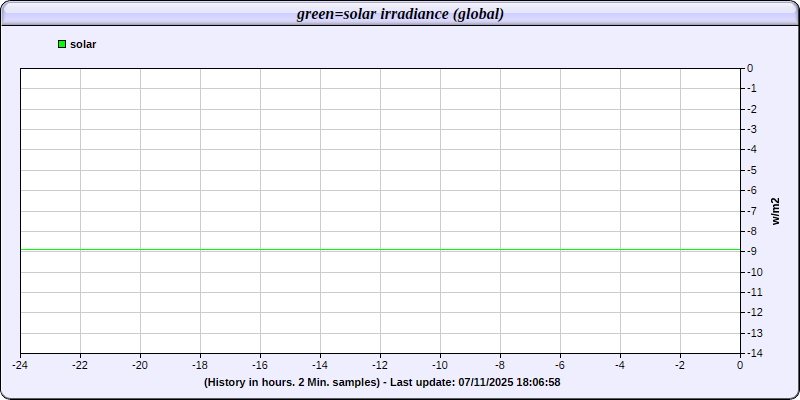
Task: Click the -11 tick label on the w/m2 axis
Action: click(x=754, y=292)
